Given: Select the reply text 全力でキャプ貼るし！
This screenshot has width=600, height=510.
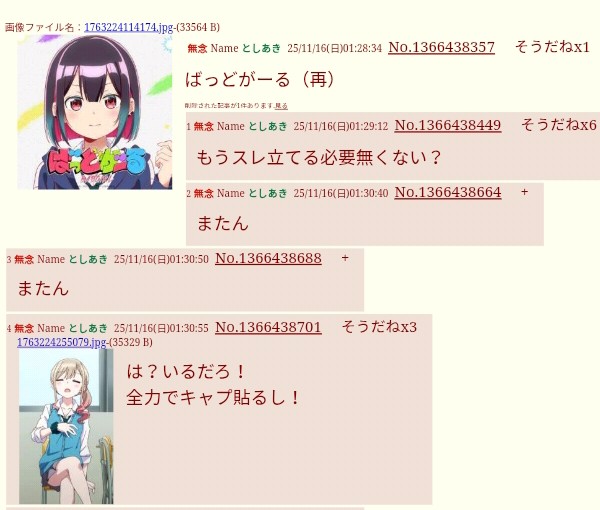Looking at the screenshot, I should pyautogui.click(x=213, y=398).
